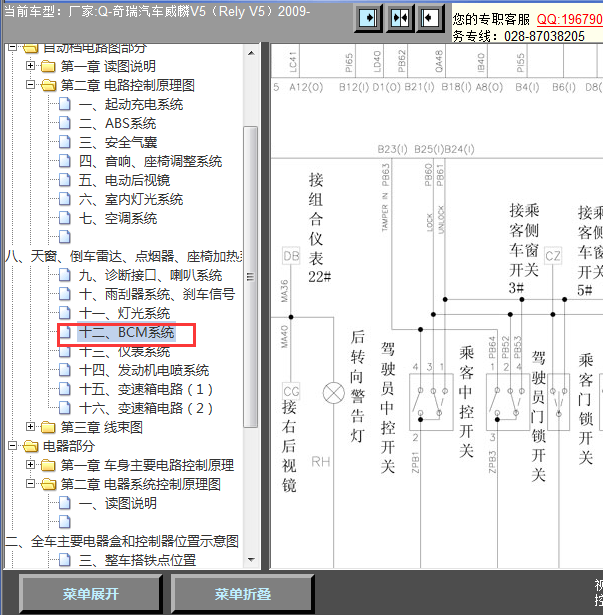The height and width of the screenshot is (615, 603).
Task: Expand the 第三章 线束图 folder
Action: tap(30, 426)
